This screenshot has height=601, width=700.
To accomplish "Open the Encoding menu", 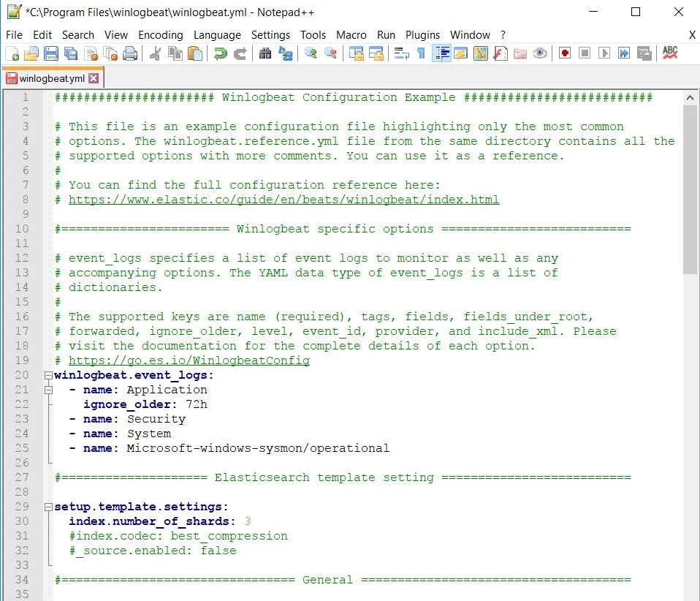I will [x=160, y=34].
